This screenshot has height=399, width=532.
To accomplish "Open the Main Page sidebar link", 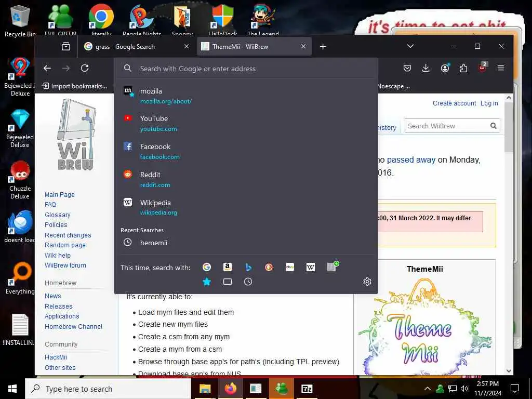I will point(59,194).
